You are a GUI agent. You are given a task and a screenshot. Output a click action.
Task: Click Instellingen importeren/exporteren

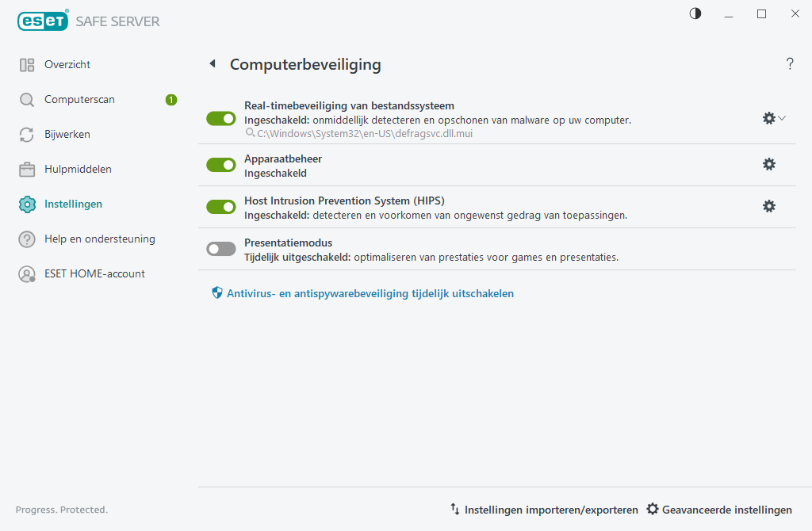(552, 510)
